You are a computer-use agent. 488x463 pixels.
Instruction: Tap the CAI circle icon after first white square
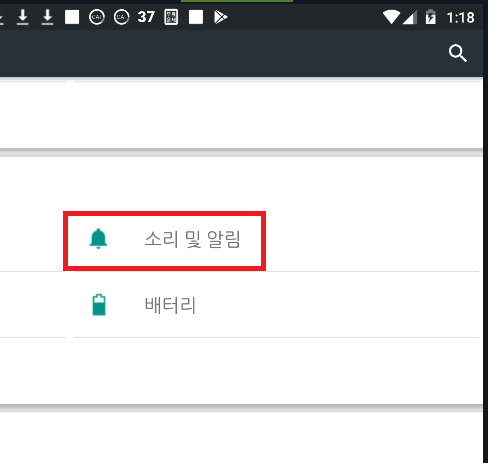[x=97, y=17]
